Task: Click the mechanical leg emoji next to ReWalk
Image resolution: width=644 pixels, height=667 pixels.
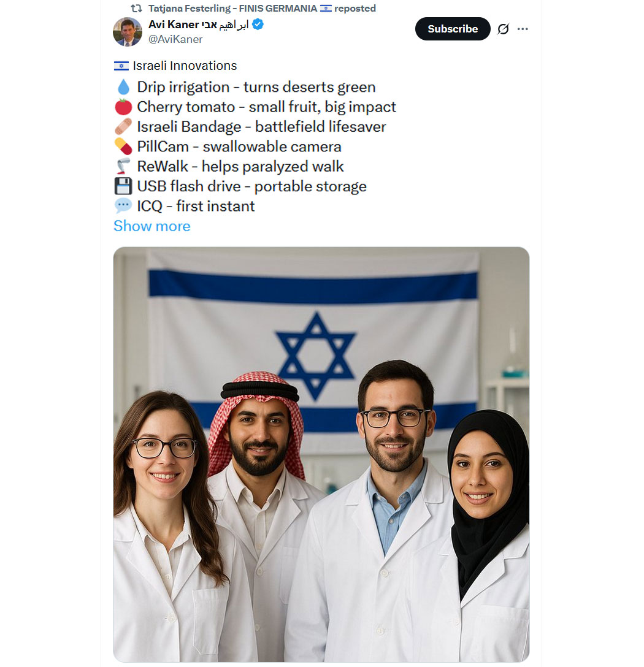Action: (x=123, y=166)
